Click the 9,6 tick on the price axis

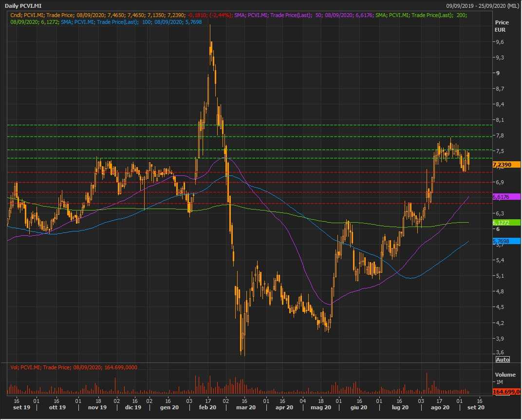[x=499, y=42]
